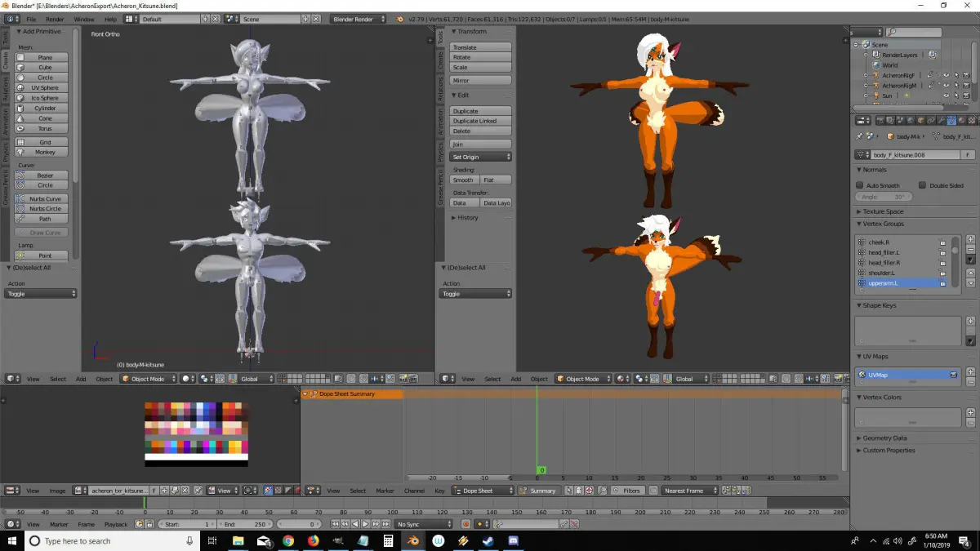
Task: Apply Smooth shading
Action: (x=464, y=180)
